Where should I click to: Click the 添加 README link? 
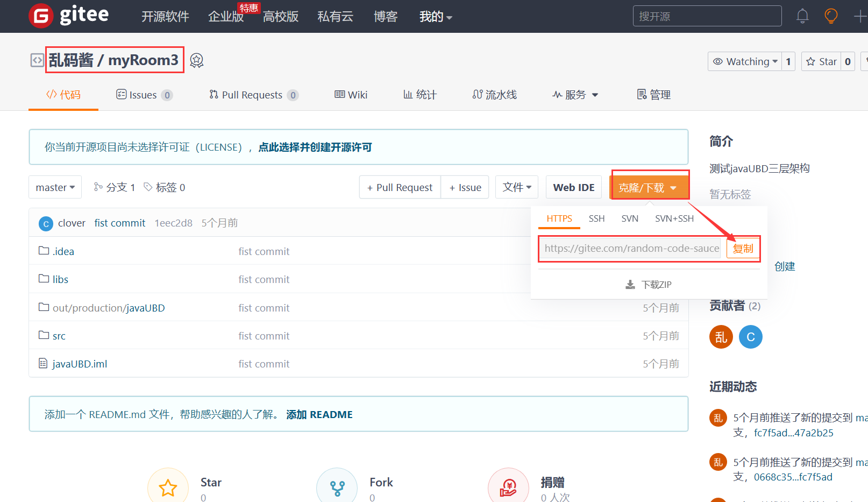click(x=319, y=415)
